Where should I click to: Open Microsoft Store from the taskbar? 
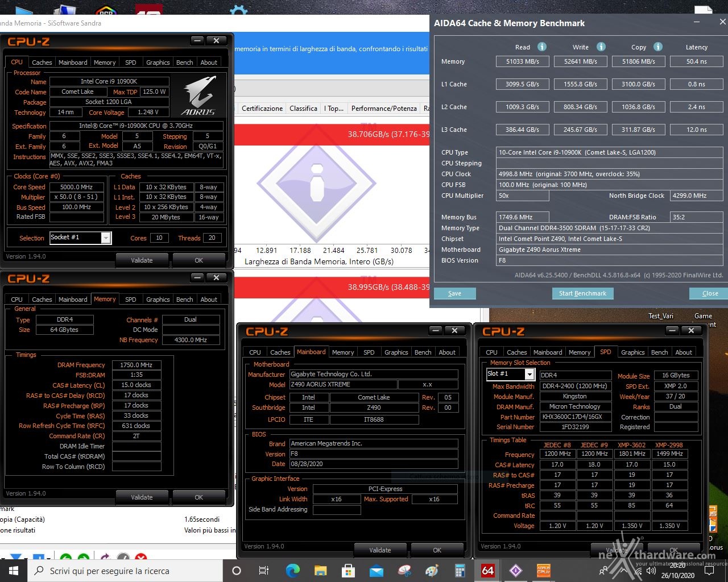point(348,571)
